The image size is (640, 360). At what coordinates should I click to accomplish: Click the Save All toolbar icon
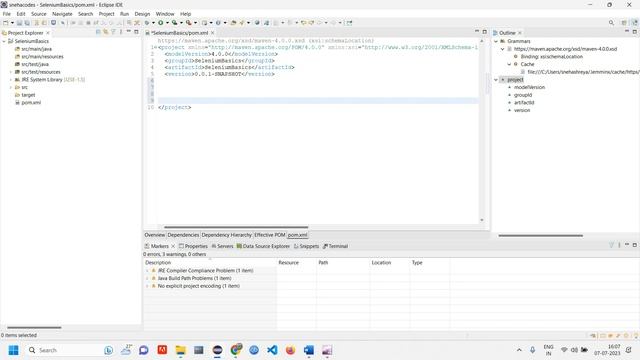click(27, 23)
